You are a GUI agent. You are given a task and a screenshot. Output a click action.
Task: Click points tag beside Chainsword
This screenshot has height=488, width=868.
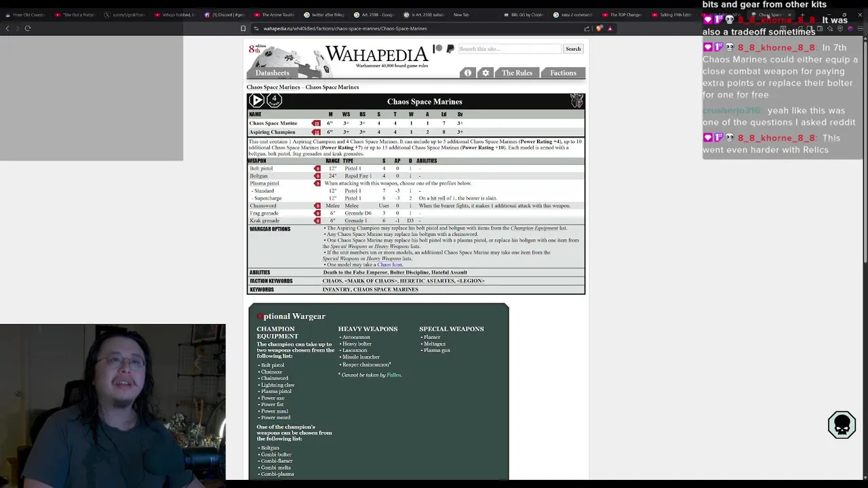pos(317,205)
